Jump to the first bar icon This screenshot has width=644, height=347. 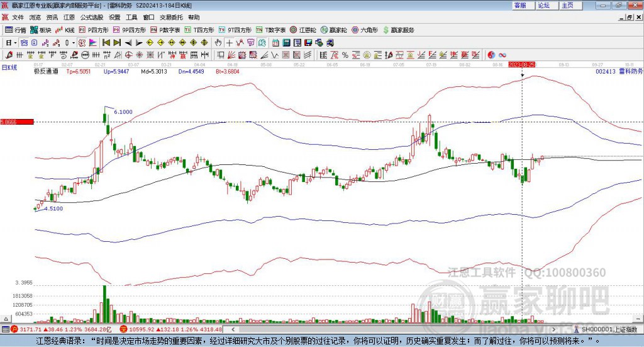106,43
